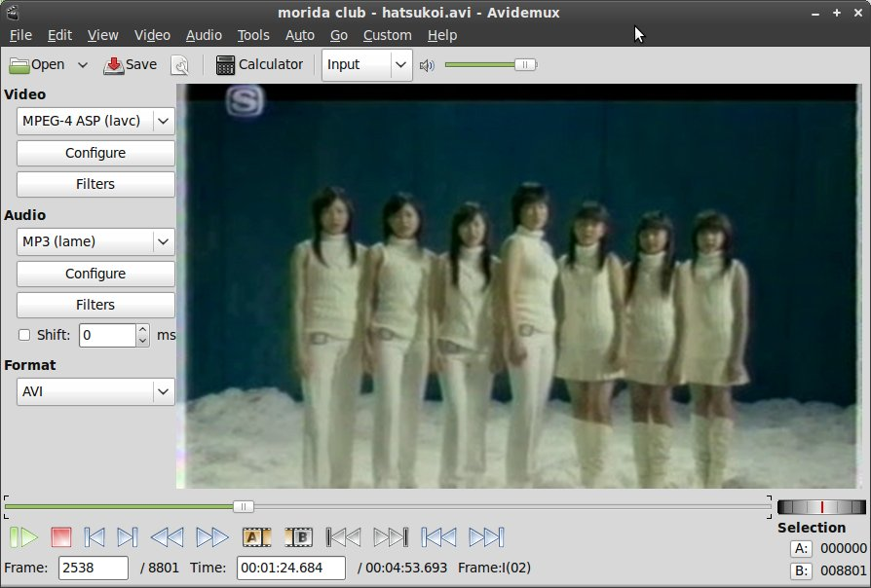Viewport: 871px width, 588px height.
Task: Open the Custom menu
Action: coord(387,35)
